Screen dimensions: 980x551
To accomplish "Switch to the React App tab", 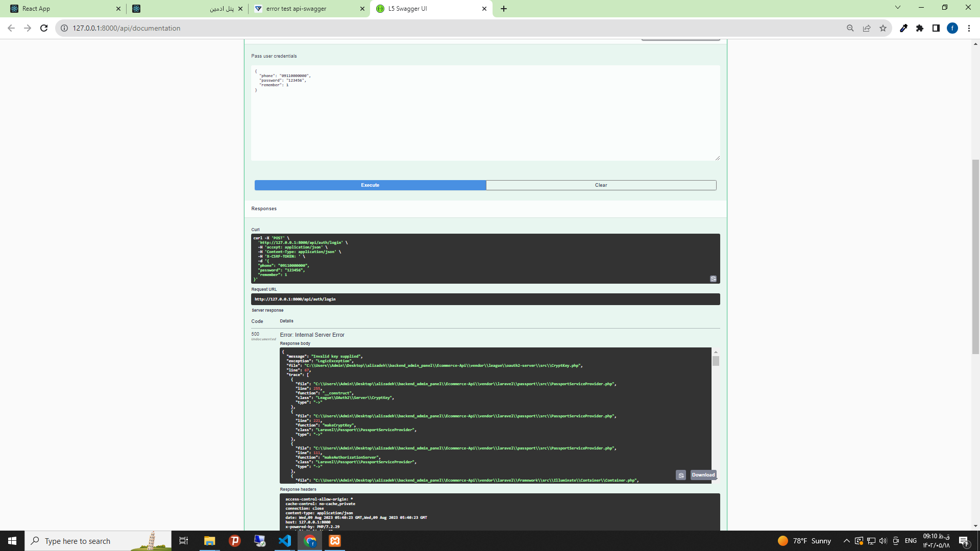I will click(x=61, y=9).
